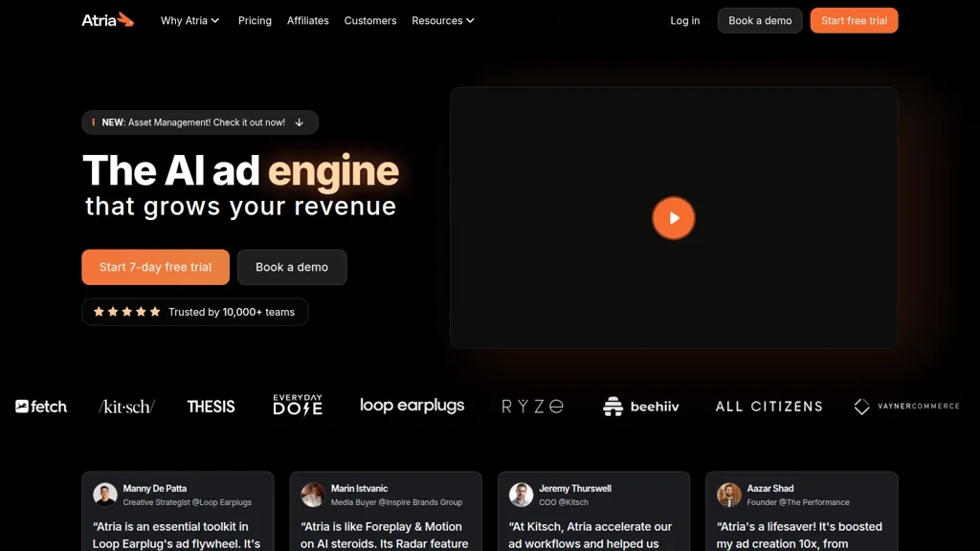Expand the Resources dropdown menu
The height and width of the screenshot is (551, 980).
point(442,20)
